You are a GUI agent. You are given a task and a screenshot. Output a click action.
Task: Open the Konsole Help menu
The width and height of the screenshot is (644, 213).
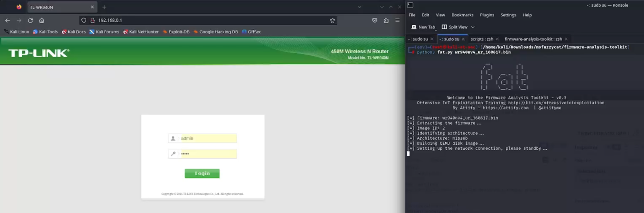tap(527, 15)
